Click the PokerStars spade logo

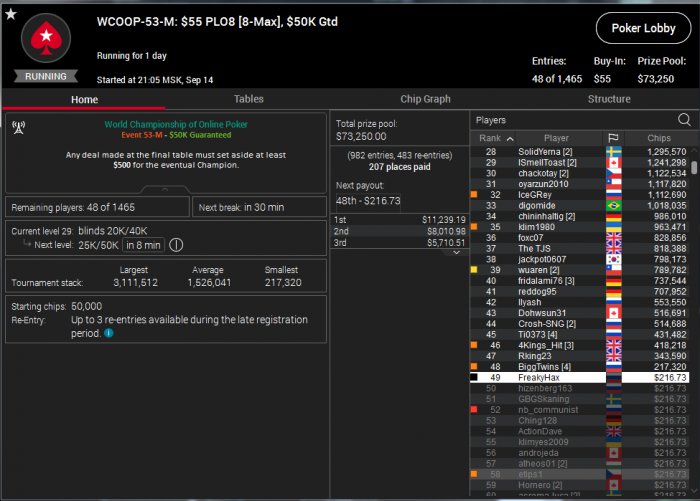coord(46,38)
